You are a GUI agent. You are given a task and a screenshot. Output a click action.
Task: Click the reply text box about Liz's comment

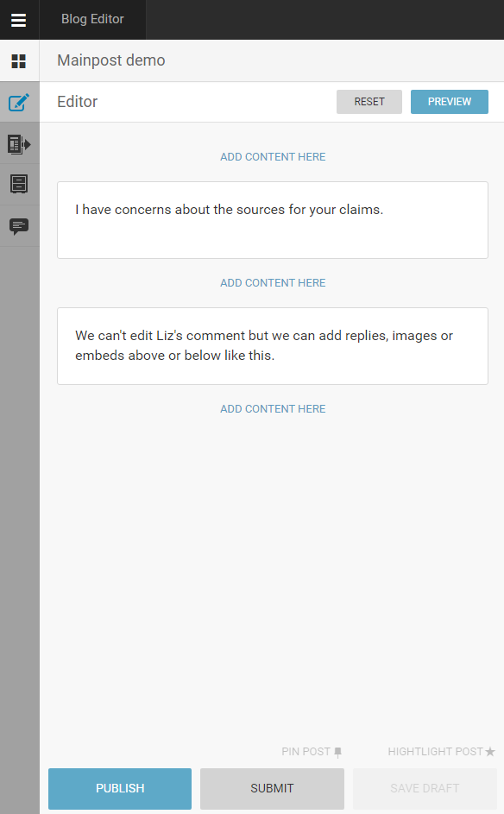(273, 346)
